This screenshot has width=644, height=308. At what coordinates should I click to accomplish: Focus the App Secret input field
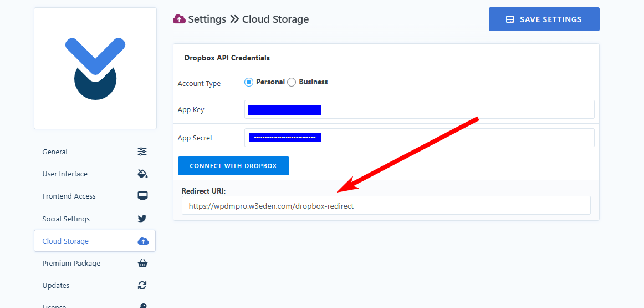click(x=420, y=138)
